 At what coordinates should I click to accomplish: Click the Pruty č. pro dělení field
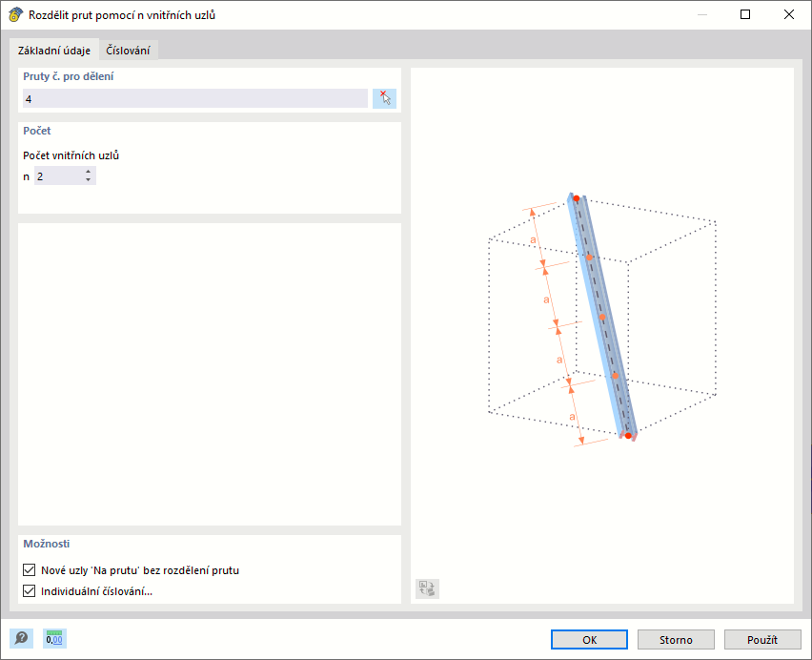194,98
